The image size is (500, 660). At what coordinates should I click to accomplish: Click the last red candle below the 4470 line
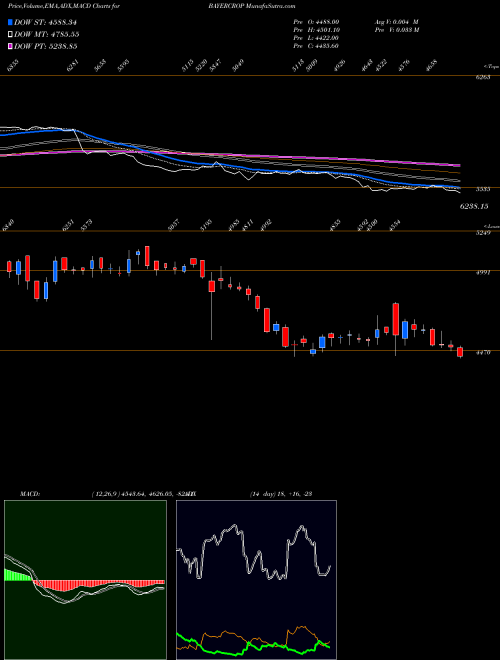click(460, 352)
